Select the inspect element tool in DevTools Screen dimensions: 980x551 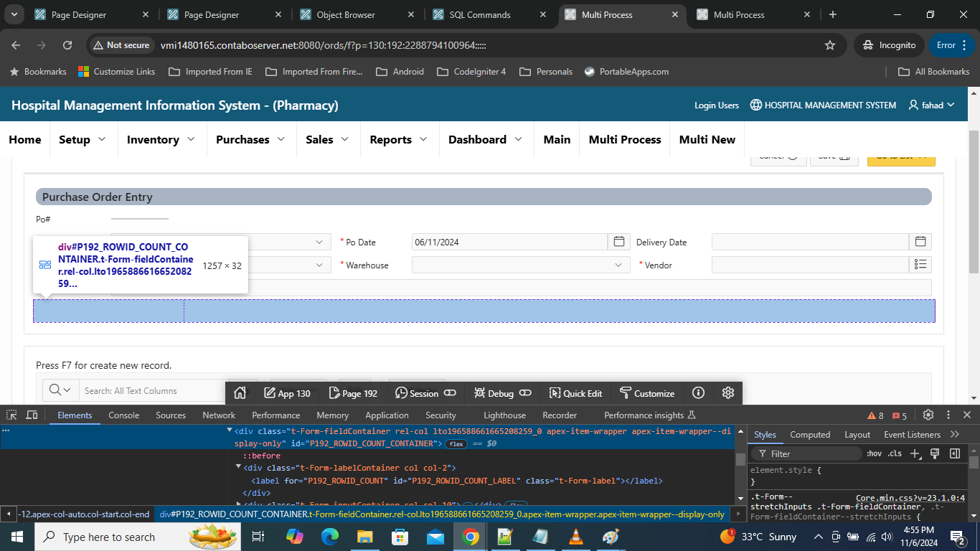tap(11, 415)
